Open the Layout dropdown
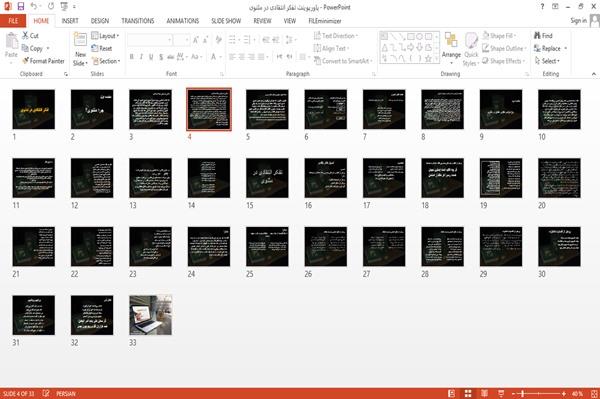The width and height of the screenshot is (600, 399). (105, 36)
